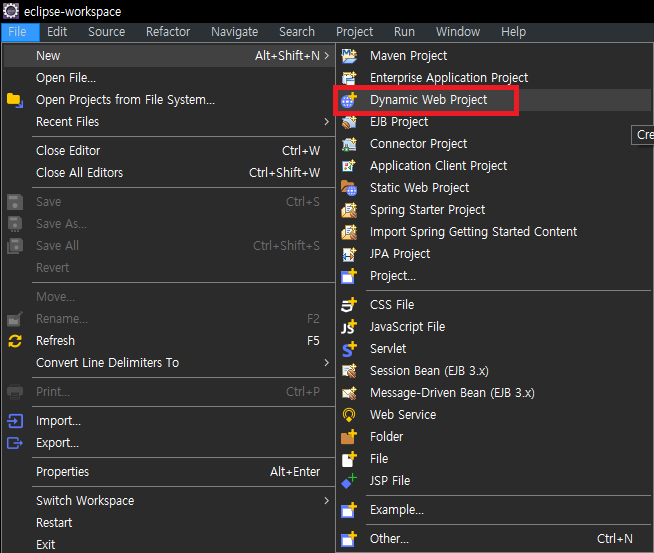
Task: Click the EJB Project icon
Action: click(349, 122)
